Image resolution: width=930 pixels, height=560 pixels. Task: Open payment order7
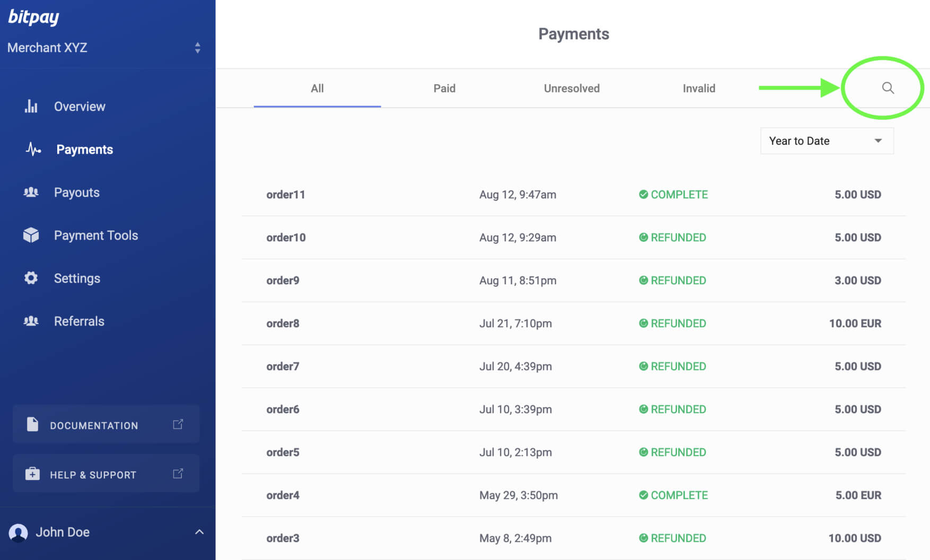[574, 366]
